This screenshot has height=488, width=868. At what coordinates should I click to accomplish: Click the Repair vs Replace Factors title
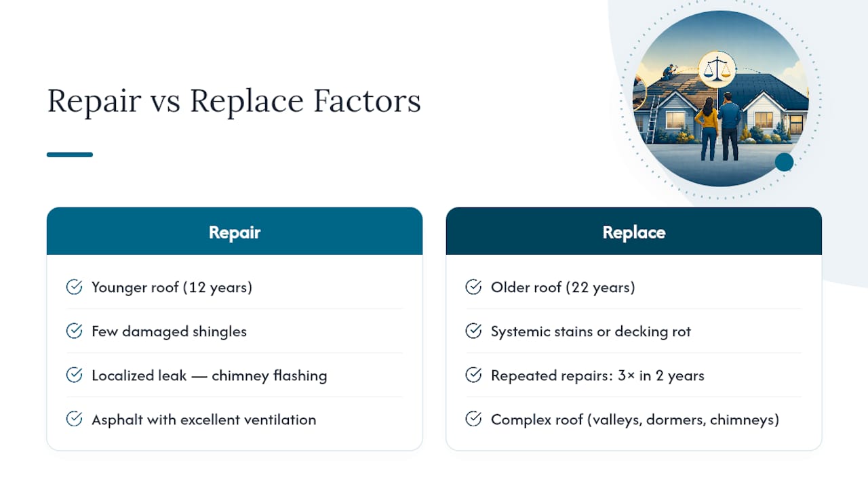tap(234, 101)
